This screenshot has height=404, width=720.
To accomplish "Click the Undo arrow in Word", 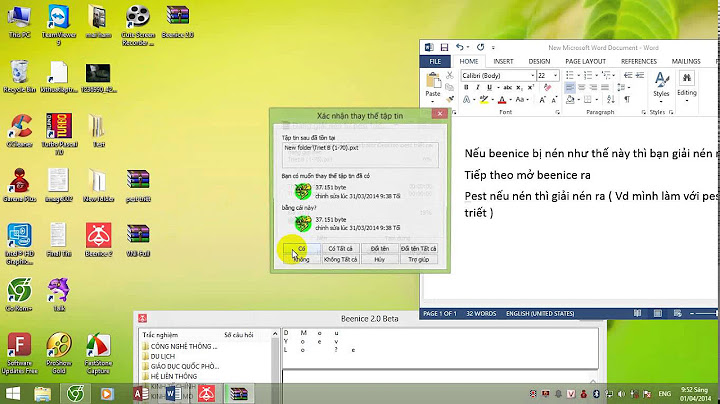I will coord(460,47).
